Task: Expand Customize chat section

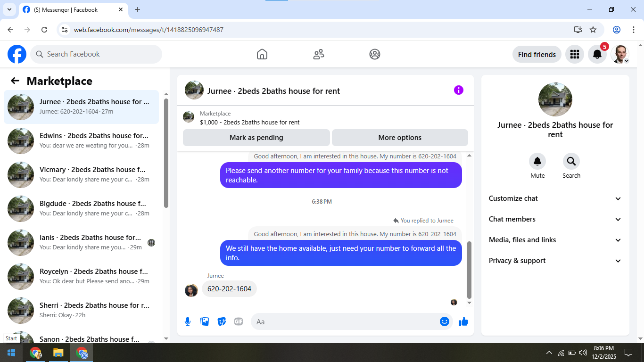Action: (x=555, y=198)
